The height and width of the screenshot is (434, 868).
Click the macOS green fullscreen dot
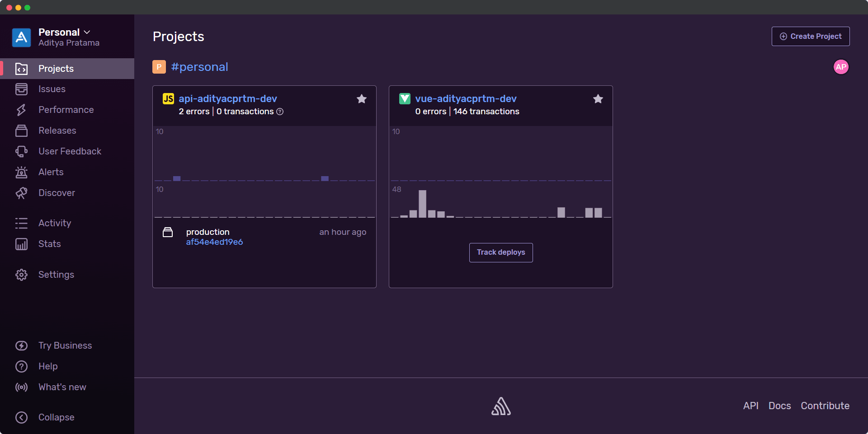tap(27, 8)
